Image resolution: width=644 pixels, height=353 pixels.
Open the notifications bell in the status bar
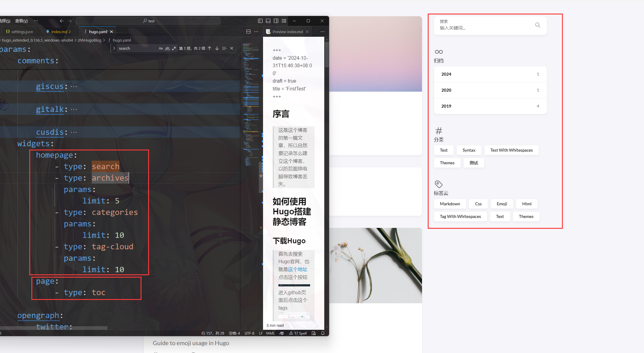point(322,333)
